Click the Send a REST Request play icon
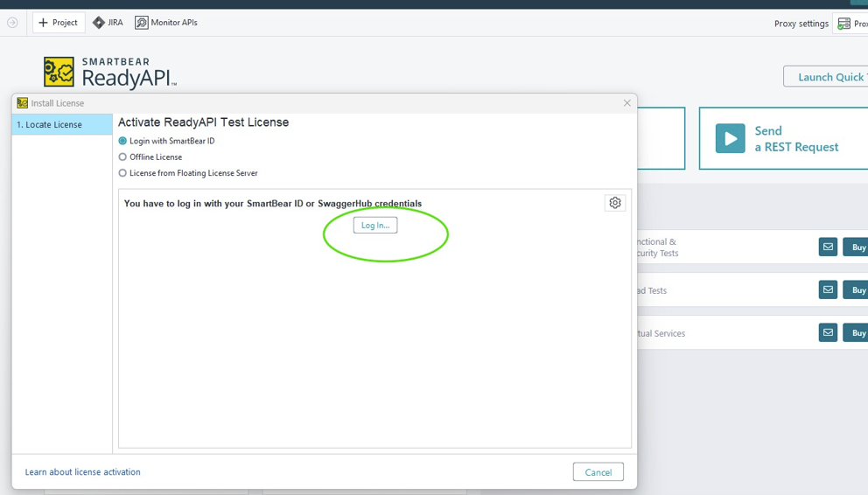 pos(730,138)
